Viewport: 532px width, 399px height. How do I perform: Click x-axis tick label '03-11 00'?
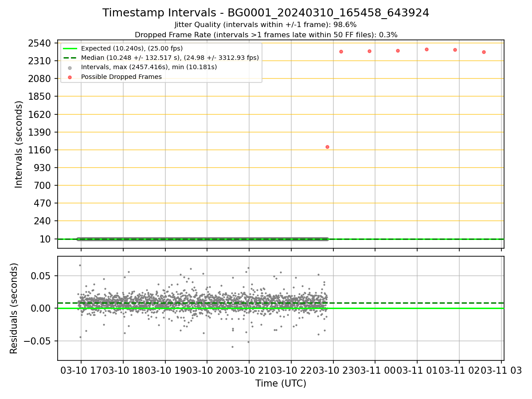click(x=375, y=370)
